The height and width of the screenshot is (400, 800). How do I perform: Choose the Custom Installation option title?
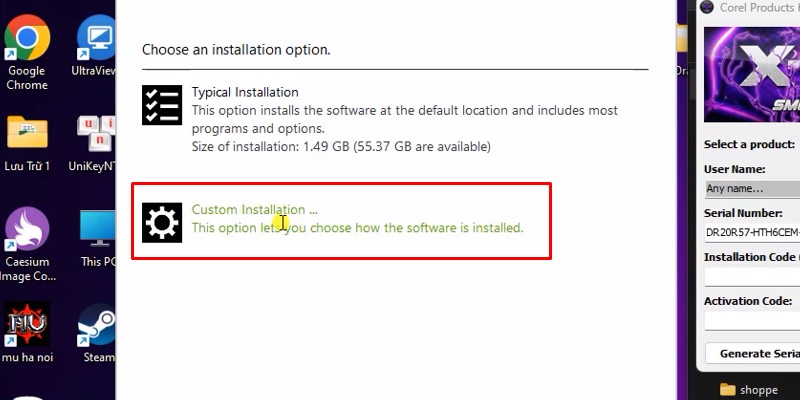(x=254, y=210)
